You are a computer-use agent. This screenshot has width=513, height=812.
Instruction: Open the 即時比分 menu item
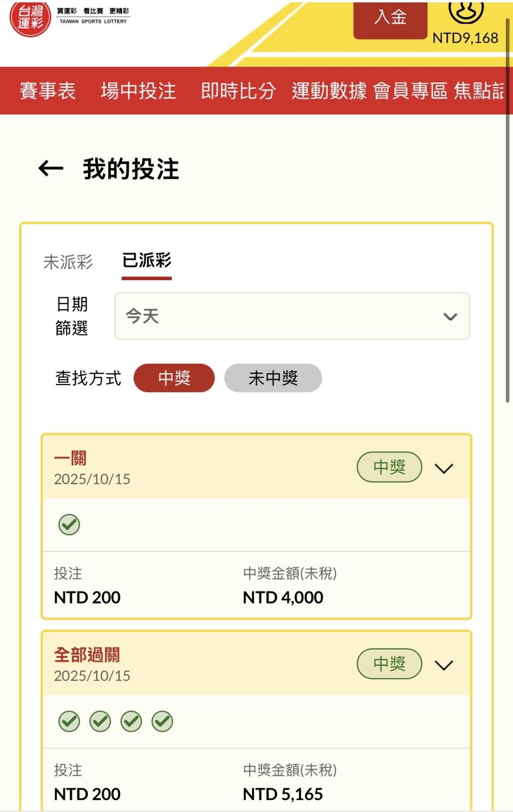pyautogui.click(x=238, y=91)
